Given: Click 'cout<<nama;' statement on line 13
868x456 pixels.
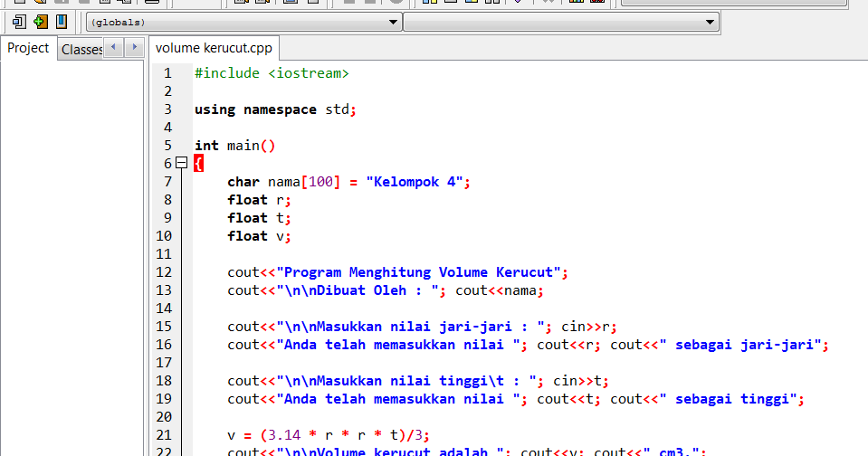Looking at the screenshot, I should coord(500,290).
